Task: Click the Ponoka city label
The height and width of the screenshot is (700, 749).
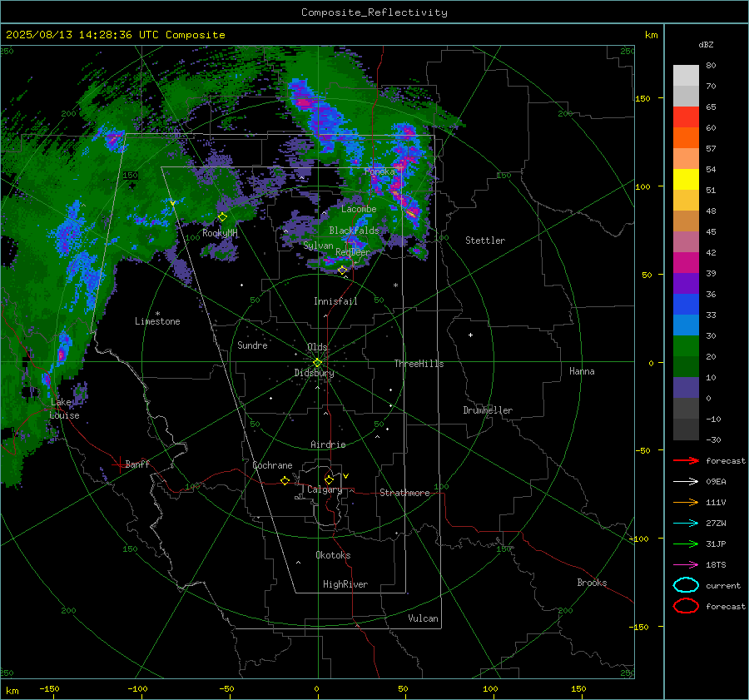Action: tap(380, 171)
